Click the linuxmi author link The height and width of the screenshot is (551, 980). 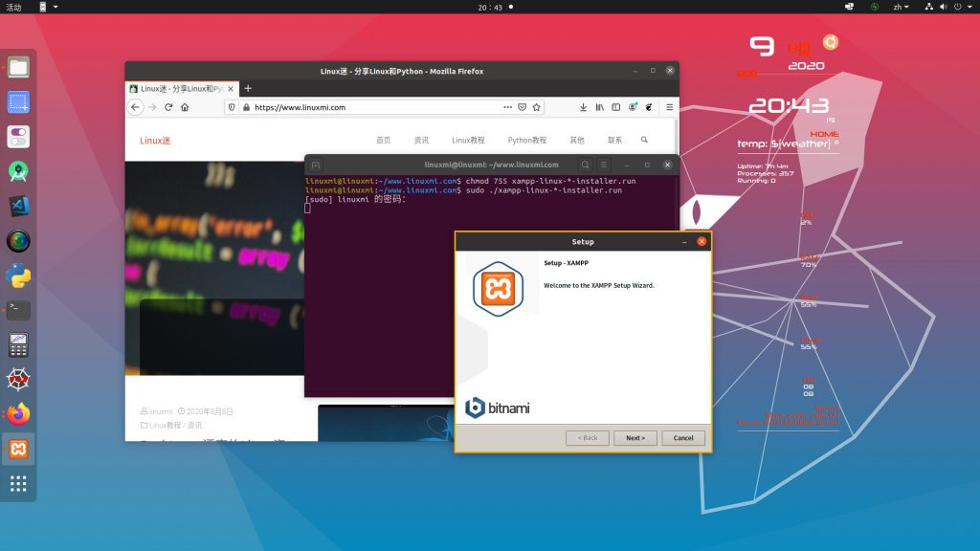161,411
